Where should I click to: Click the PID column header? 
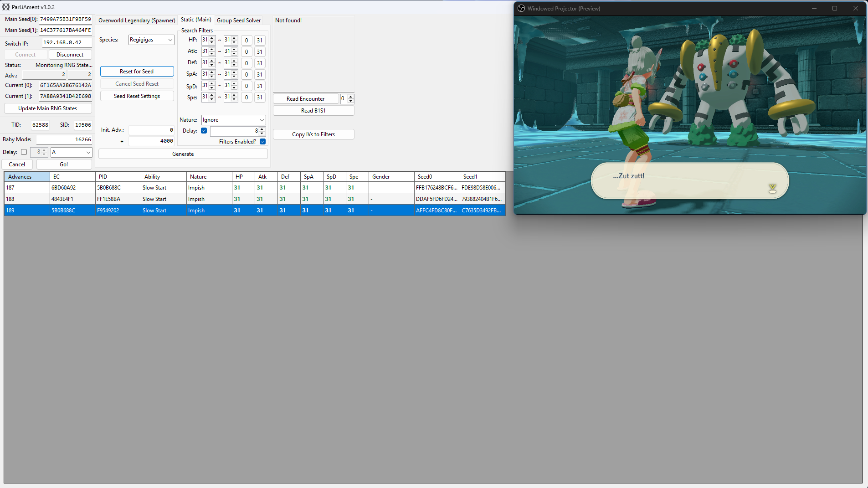point(118,177)
